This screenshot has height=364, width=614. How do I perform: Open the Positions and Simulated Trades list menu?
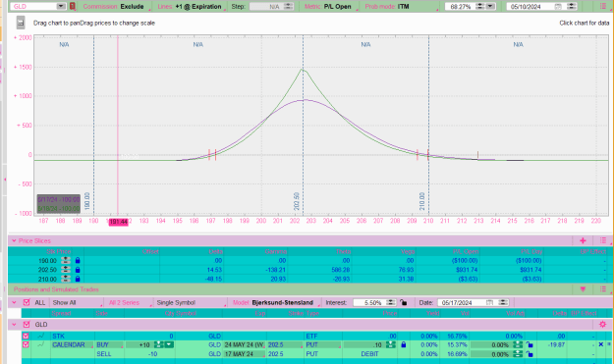[603, 289]
